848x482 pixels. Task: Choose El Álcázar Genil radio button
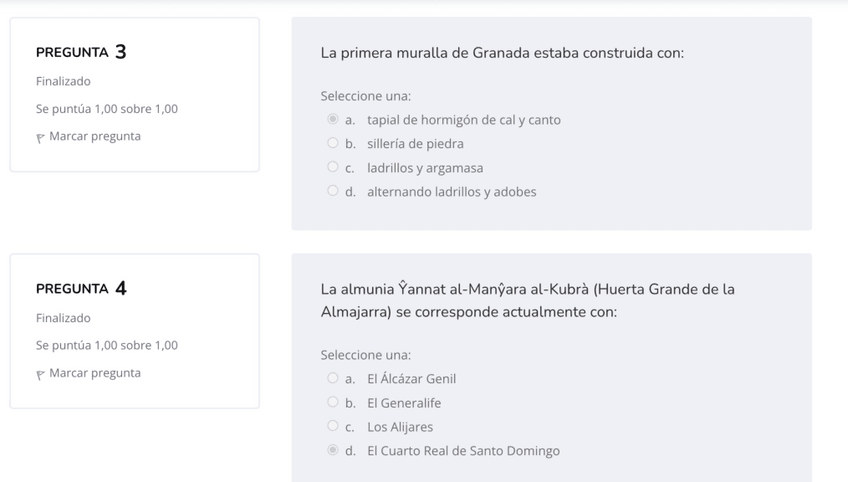(x=333, y=378)
